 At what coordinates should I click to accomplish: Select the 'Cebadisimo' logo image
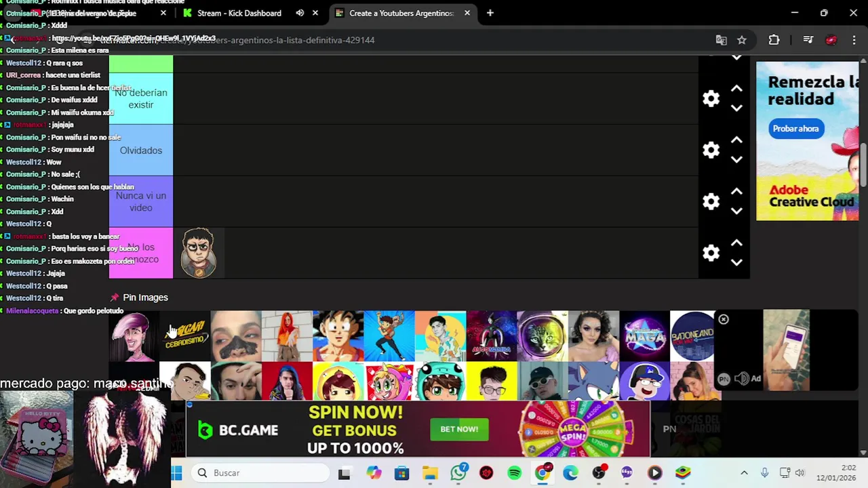pos(184,335)
